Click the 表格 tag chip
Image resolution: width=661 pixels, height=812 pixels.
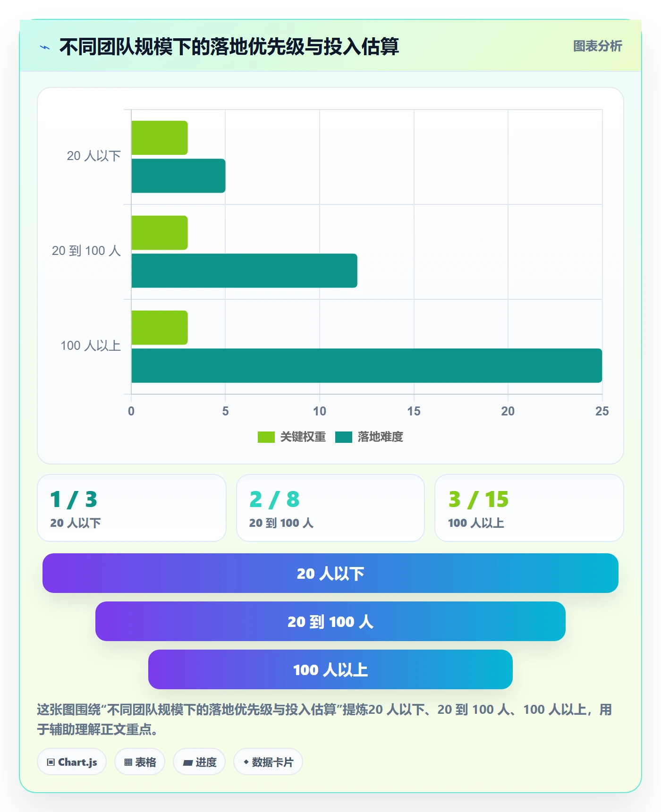140,762
